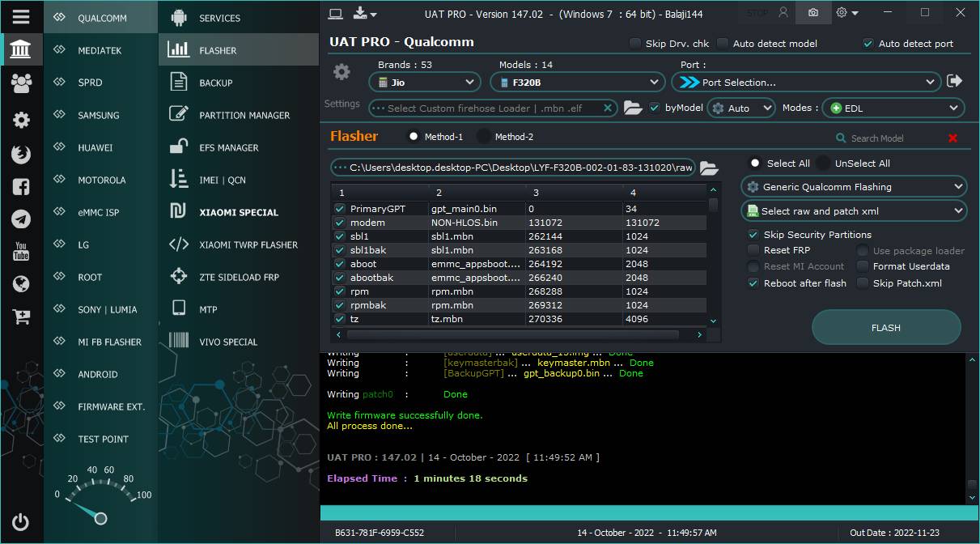
Task: Select HUAWEI in the platform list
Action: pyautogui.click(x=101, y=147)
